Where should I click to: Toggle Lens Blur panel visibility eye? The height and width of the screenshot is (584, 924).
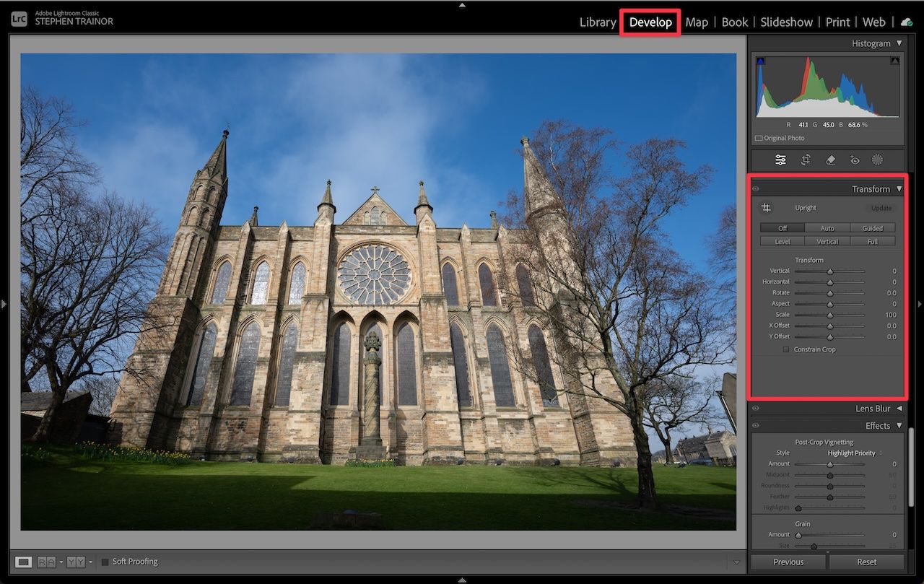pyautogui.click(x=755, y=409)
